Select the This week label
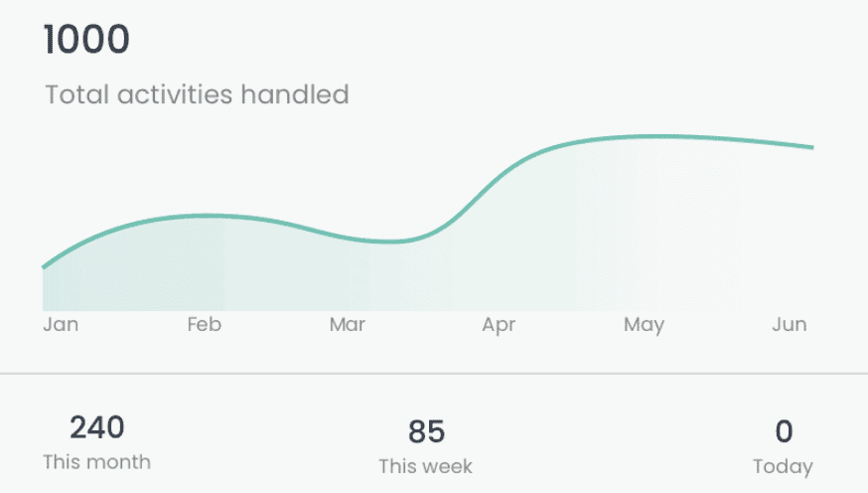Screen dimensions: 868x493 click(426, 466)
